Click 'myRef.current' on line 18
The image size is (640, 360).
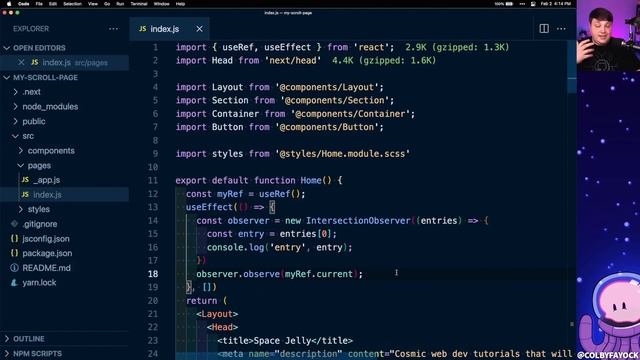(318, 274)
